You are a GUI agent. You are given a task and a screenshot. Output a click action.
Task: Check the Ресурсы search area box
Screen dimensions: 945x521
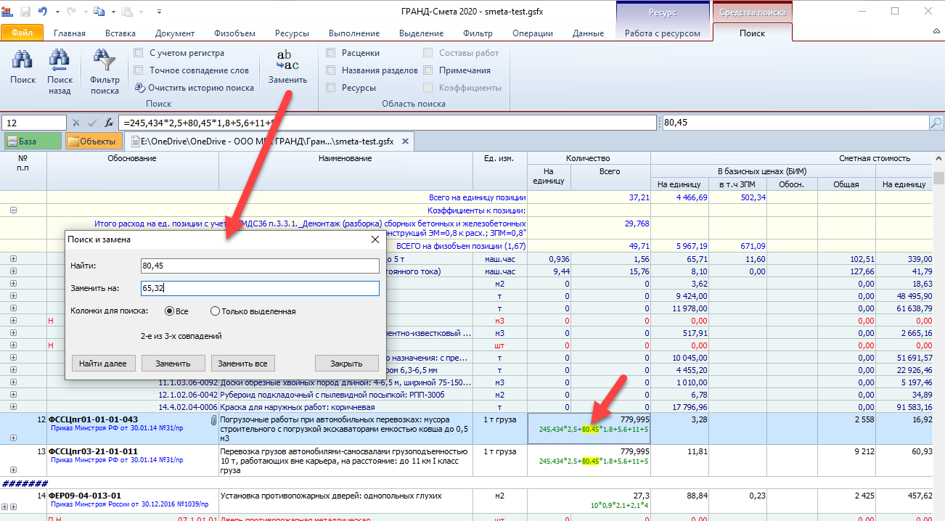coord(331,87)
